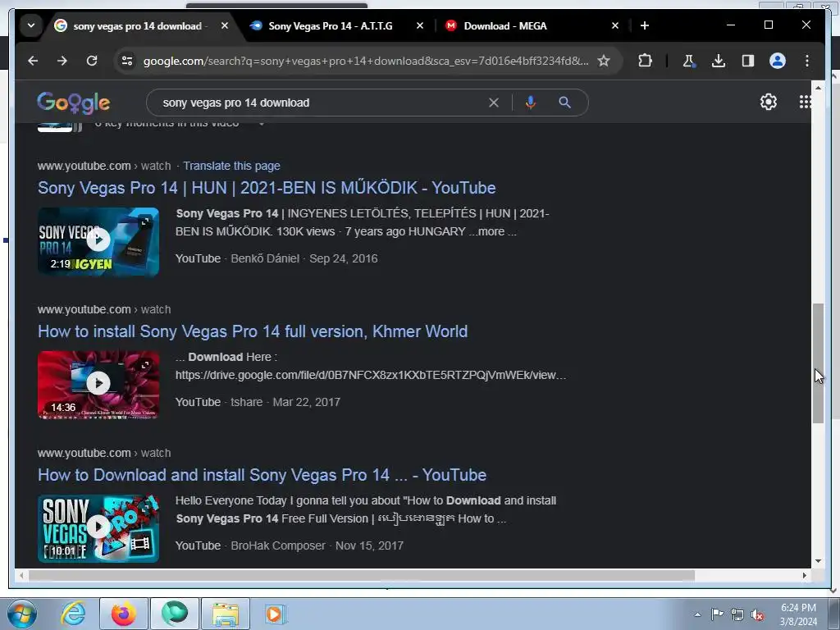Open How to install Sony Vegas Pro 14 Khmer World
Screen dimensions: 840x630
tap(253, 331)
